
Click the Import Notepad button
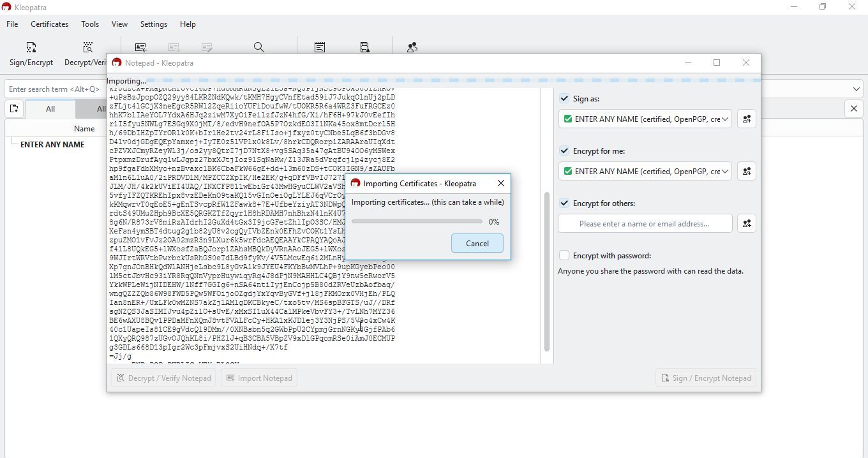point(258,378)
